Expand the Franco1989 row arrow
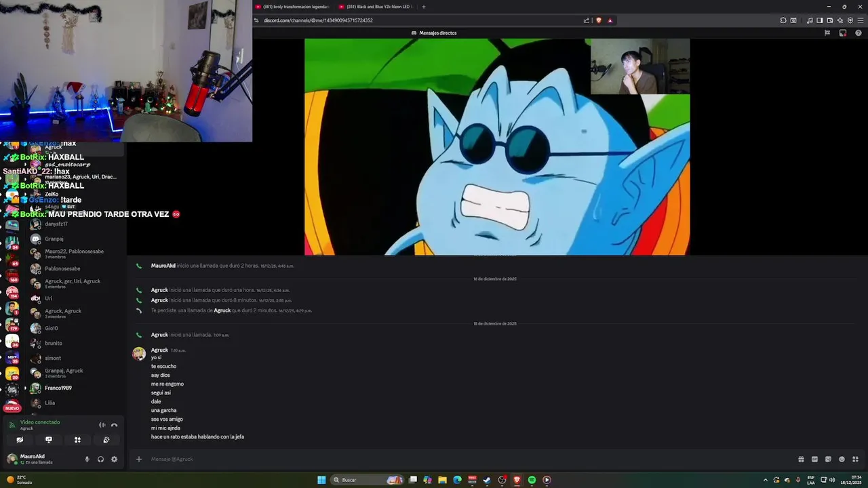 pyautogui.click(x=25, y=388)
